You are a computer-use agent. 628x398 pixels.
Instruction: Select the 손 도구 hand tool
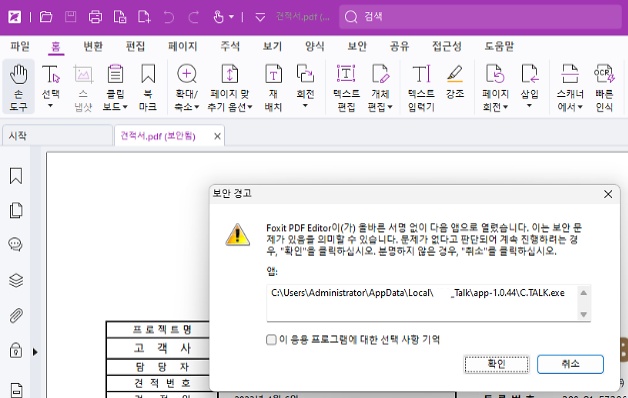(x=18, y=86)
